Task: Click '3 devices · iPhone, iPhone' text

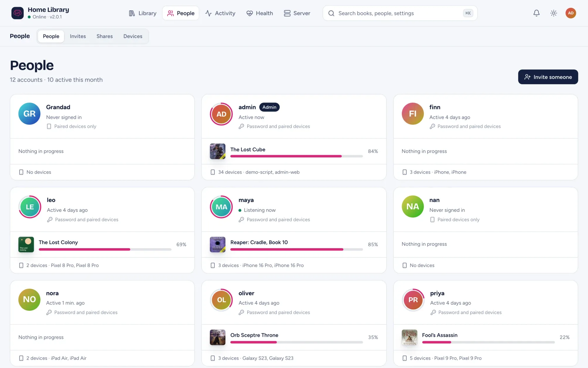Action: pos(438,172)
